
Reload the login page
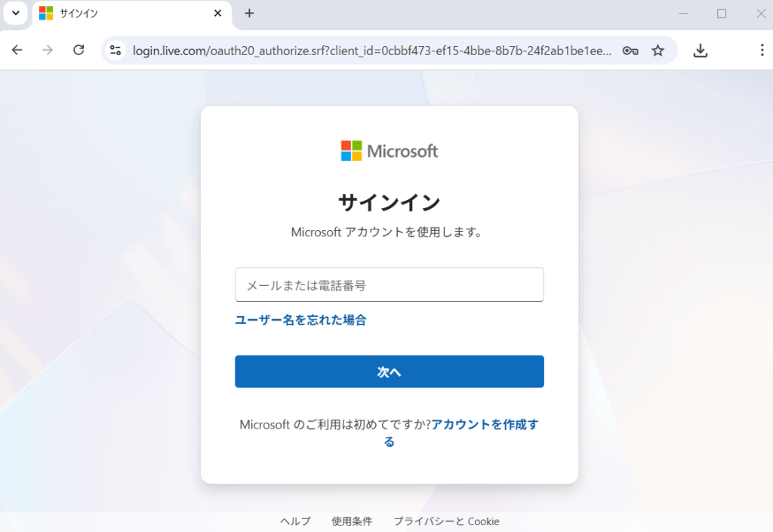[x=79, y=50]
